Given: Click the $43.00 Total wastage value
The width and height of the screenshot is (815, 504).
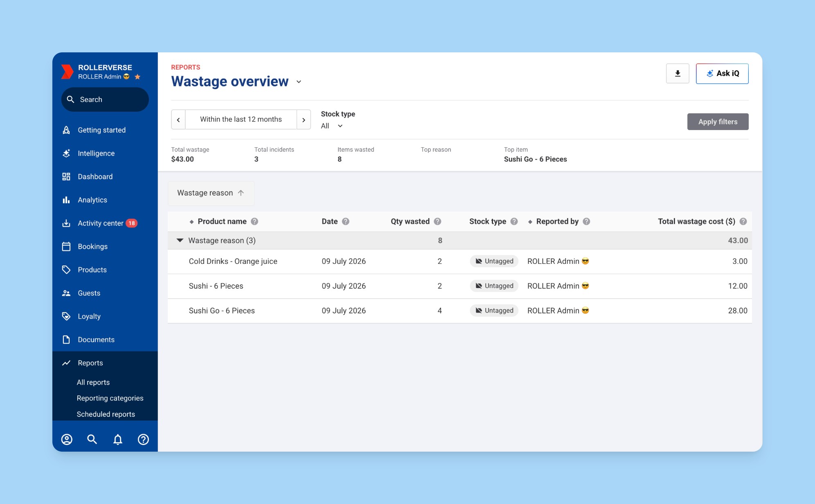Looking at the screenshot, I should 182,159.
